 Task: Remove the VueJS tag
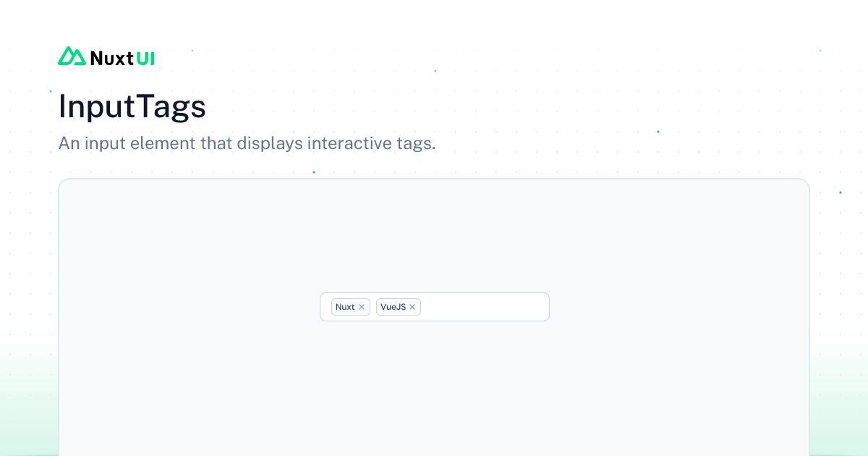[412, 307]
